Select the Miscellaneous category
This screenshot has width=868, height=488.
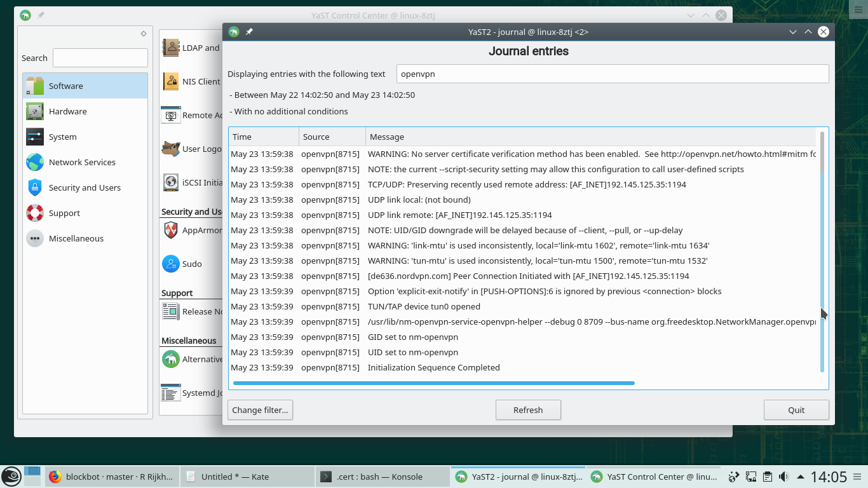(85, 238)
